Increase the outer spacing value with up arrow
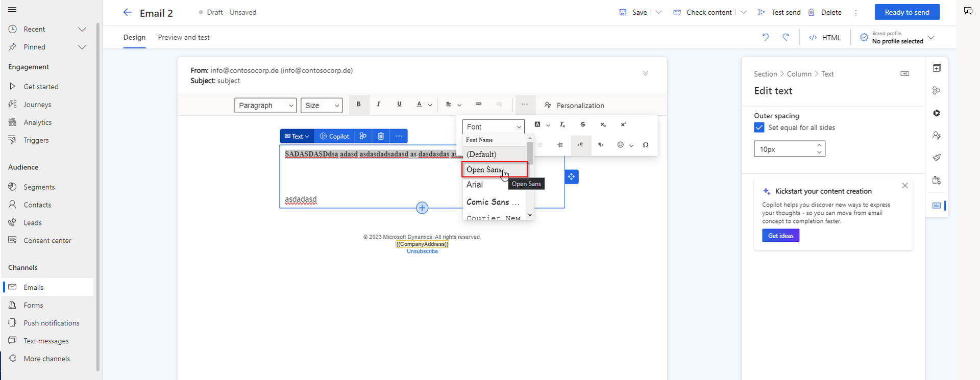The image size is (980, 380). tap(819, 145)
